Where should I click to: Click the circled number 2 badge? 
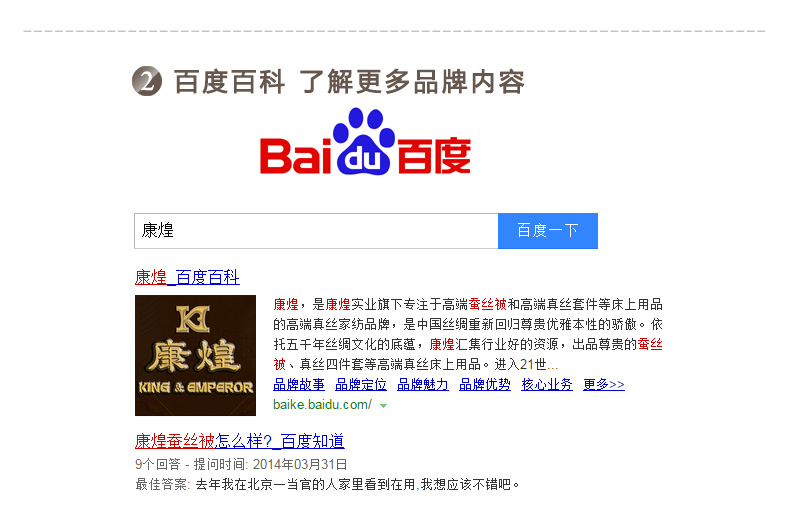click(x=147, y=81)
